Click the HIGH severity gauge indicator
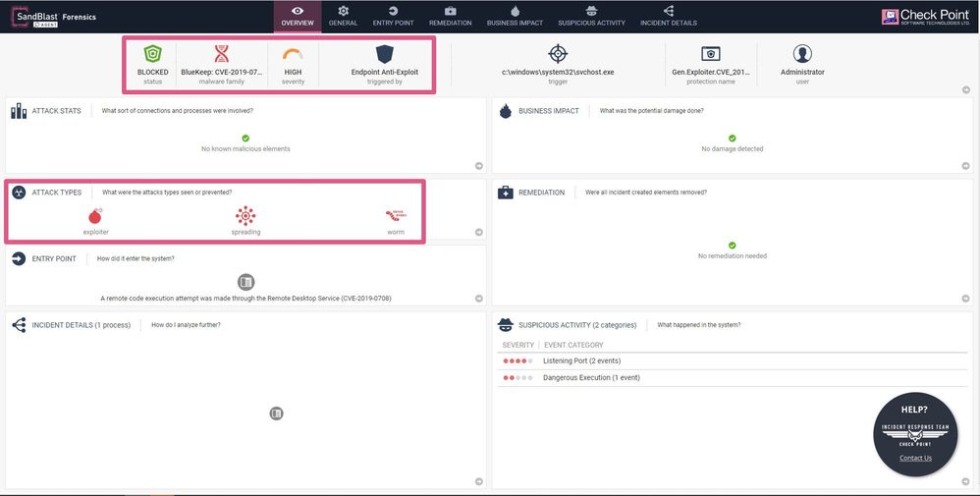The width and height of the screenshot is (980, 496). [293, 56]
